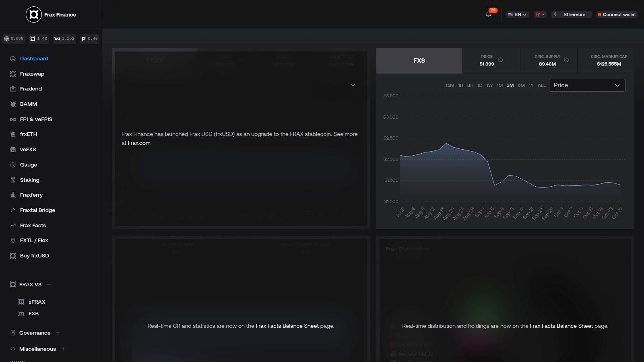Open the Ethereum network selector
Viewport: 644px width, 362px height.
571,14
